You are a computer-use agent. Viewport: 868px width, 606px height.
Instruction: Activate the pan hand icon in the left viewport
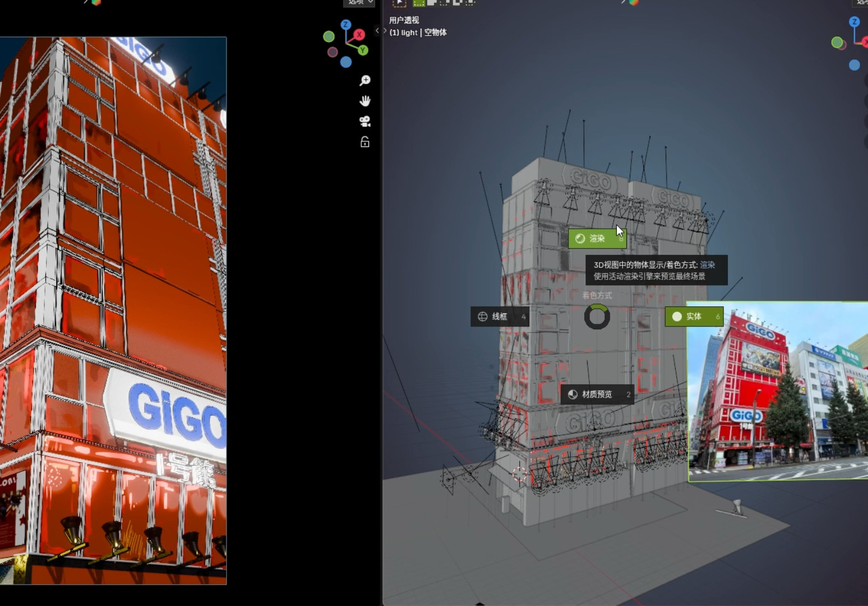[365, 101]
